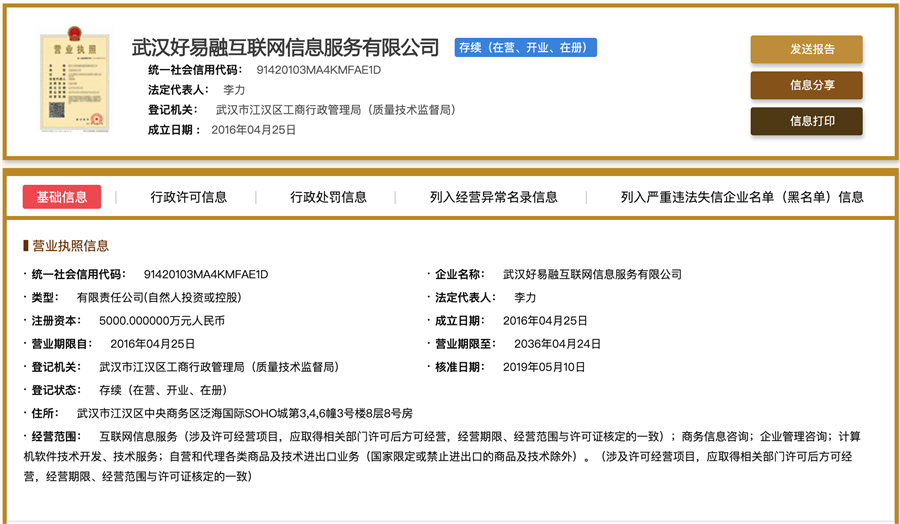900x524 pixels.
Task: Click the company title 武汉好易融互联网信息服务有限公司 in header
Action: click(286, 47)
